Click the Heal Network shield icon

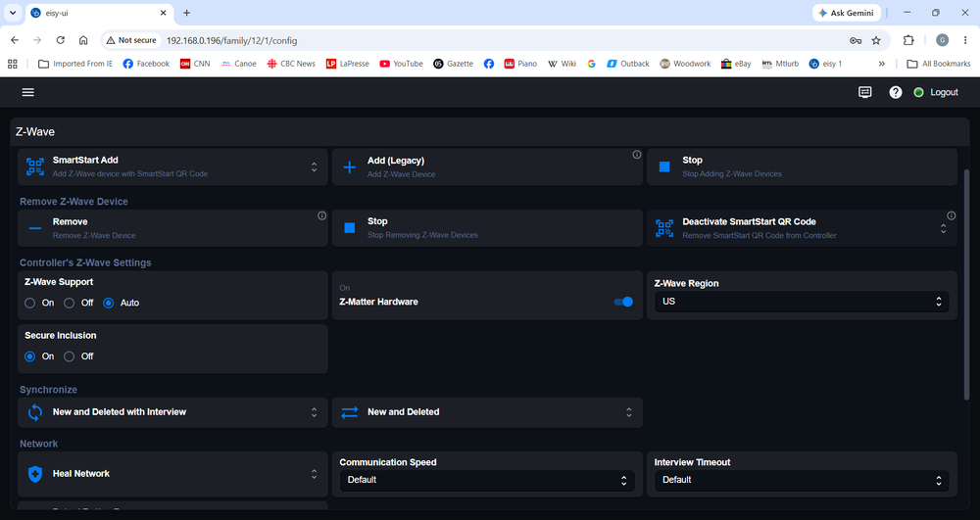35,474
